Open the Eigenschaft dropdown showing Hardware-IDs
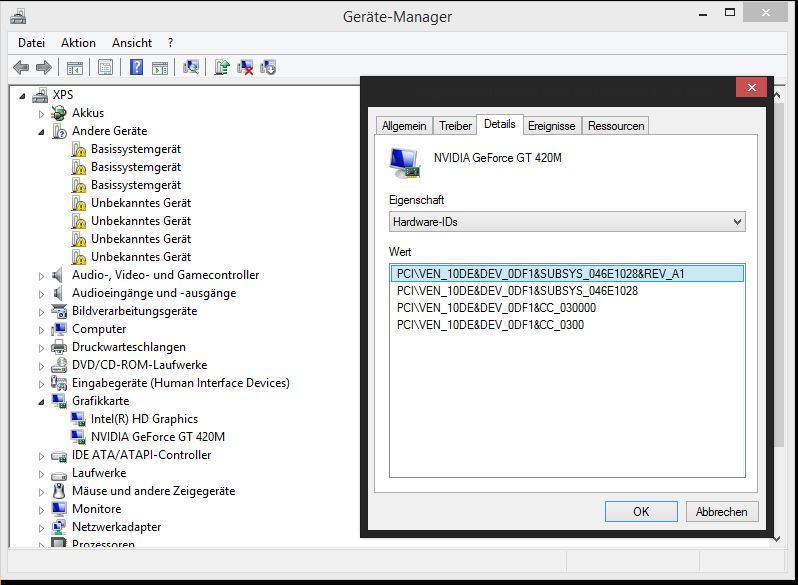Viewport: 798px width, 585px height. 567,222
